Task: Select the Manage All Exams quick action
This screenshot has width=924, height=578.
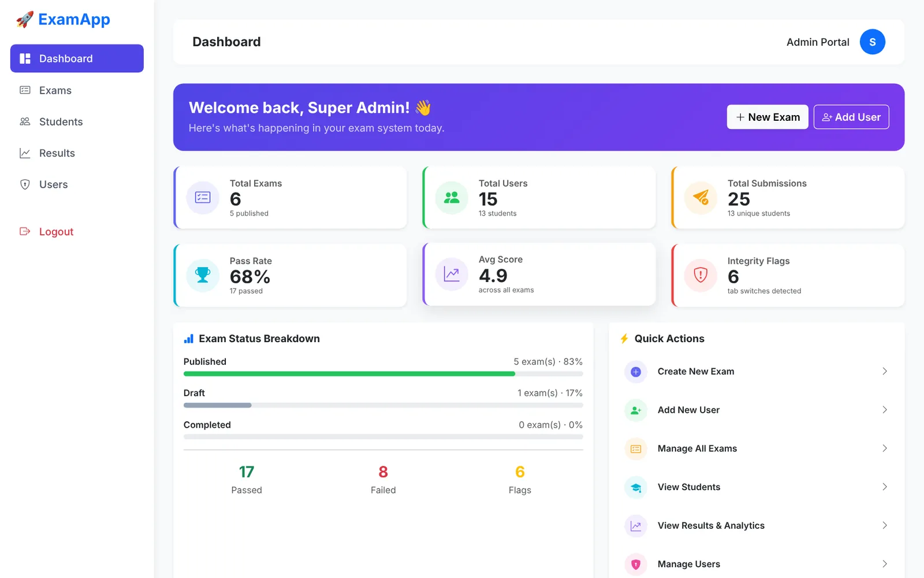Action: coord(757,449)
